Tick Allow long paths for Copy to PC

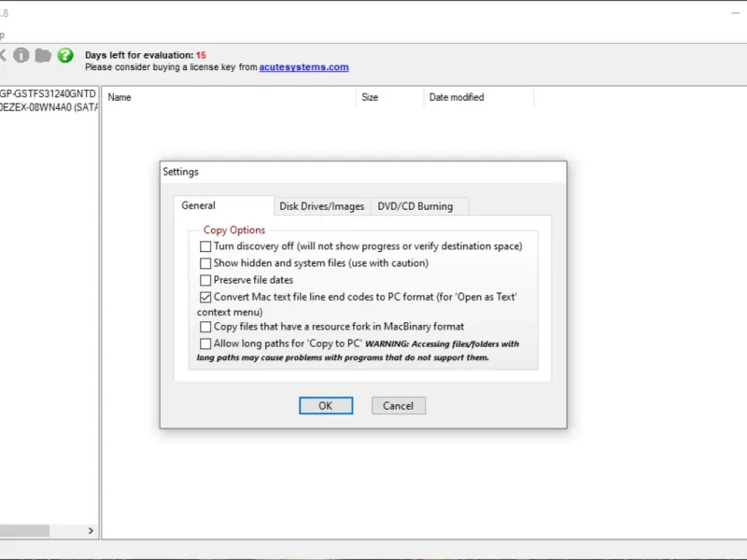pyautogui.click(x=205, y=343)
